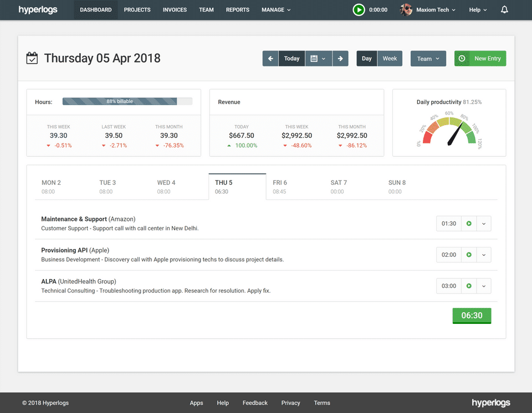
Task: Click the Maxiom Tech user avatar
Action: [406, 10]
